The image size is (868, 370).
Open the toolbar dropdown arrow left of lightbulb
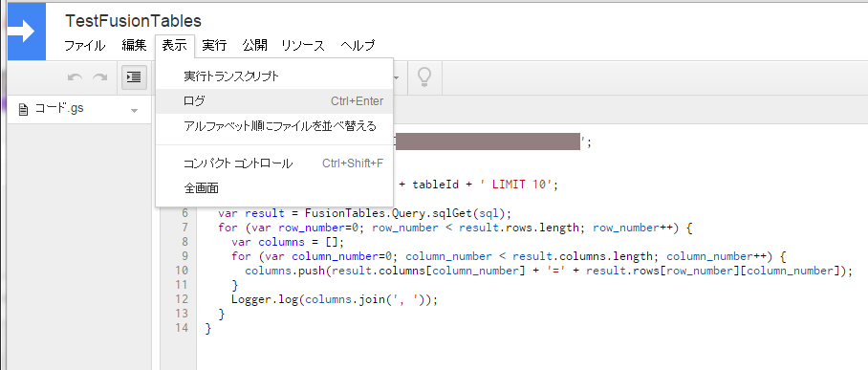coord(397,77)
